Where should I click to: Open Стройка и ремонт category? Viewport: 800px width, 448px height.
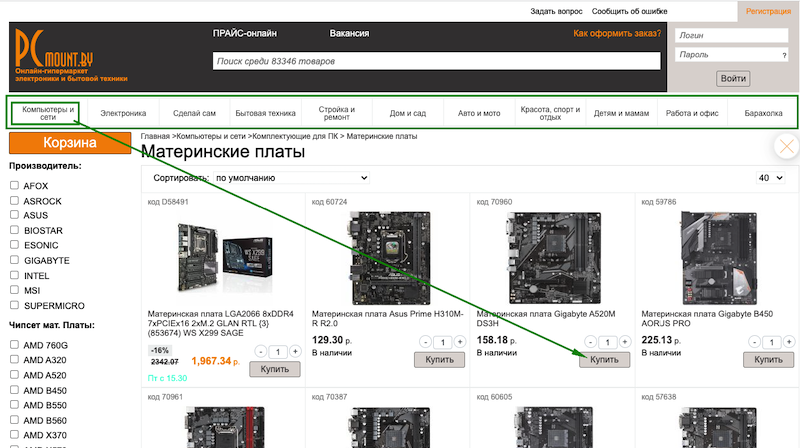coord(337,113)
